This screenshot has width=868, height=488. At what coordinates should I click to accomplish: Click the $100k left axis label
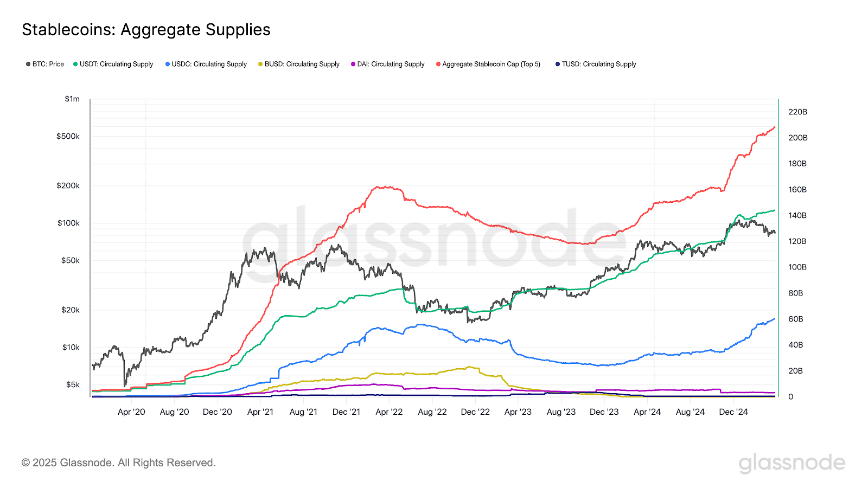click(68, 223)
